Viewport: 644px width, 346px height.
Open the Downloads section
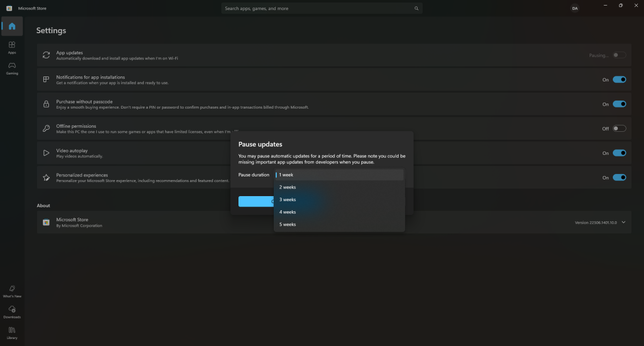click(12, 312)
